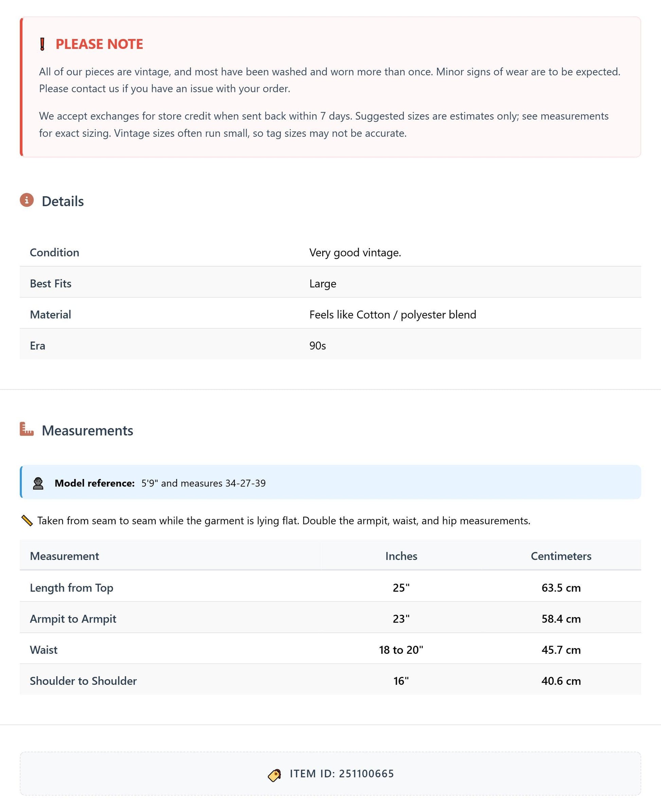Screen dimensions: 661x812
Task: Select the PLEASE NOTE heading
Action: (100, 44)
